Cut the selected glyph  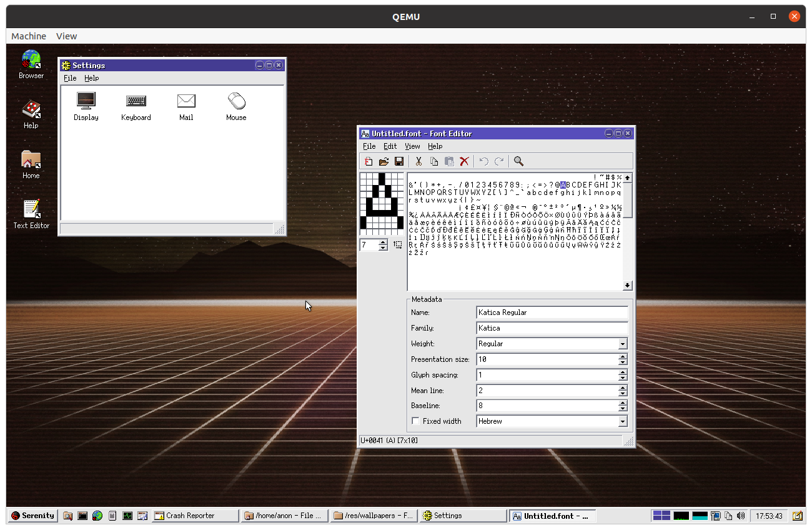pyautogui.click(x=419, y=161)
